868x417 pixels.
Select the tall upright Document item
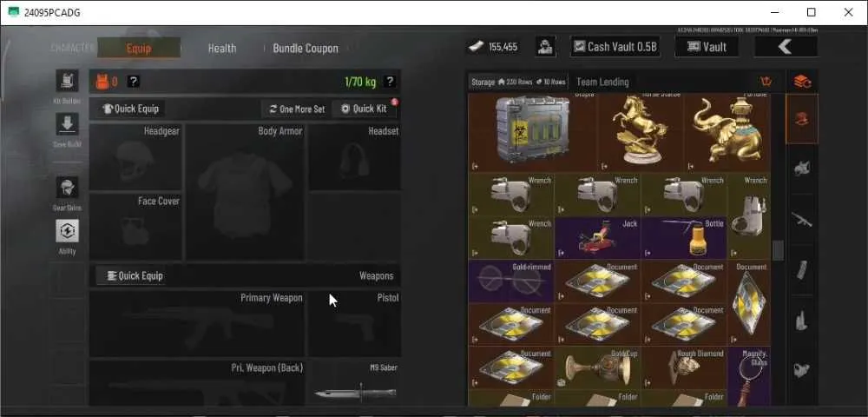pos(748,303)
